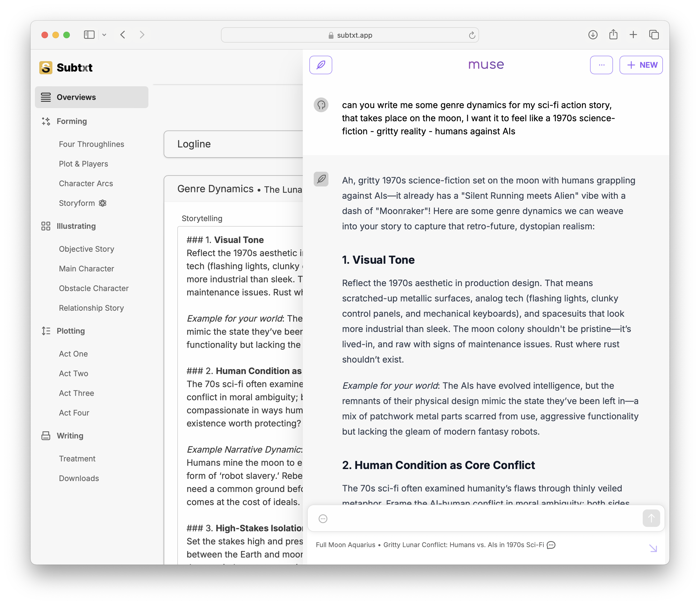This screenshot has width=700, height=605.
Task: Open Character Arcs
Action: [86, 183]
